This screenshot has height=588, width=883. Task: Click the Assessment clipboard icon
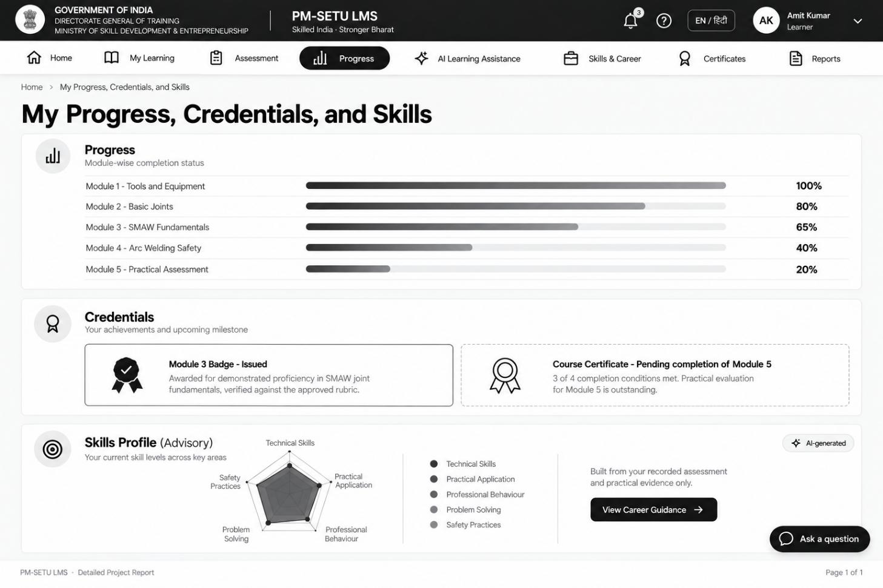[x=216, y=58]
